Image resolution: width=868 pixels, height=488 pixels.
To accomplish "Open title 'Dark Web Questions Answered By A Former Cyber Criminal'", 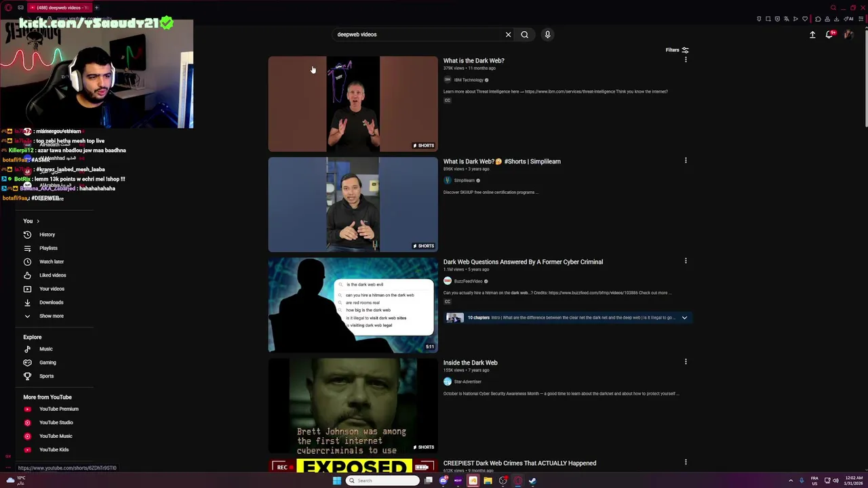I will pyautogui.click(x=523, y=262).
